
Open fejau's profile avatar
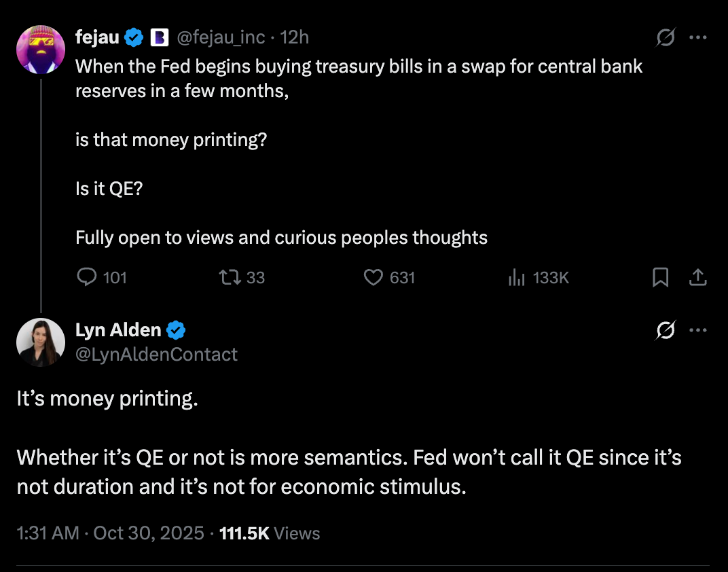pos(41,50)
